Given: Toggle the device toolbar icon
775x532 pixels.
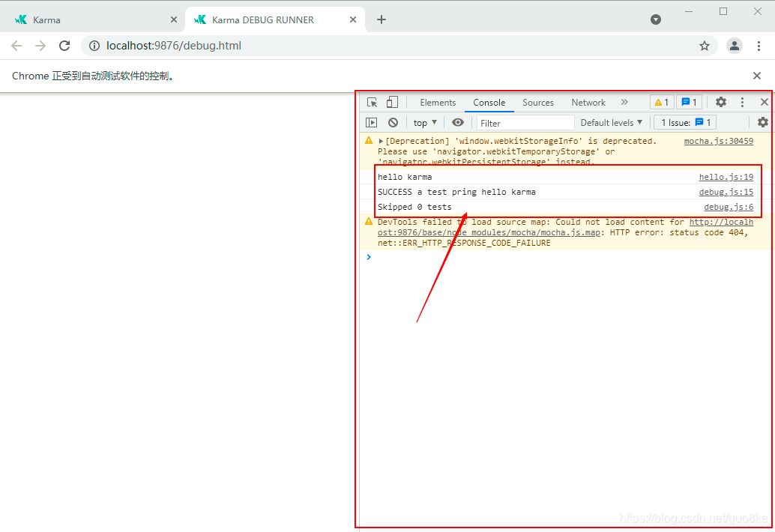Looking at the screenshot, I should point(392,103).
